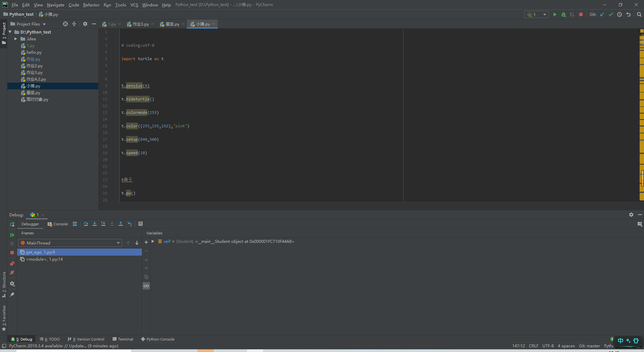Update project with the blue Git arrow
Image resolution: width=644 pixels, height=352 pixels.
pos(602,14)
